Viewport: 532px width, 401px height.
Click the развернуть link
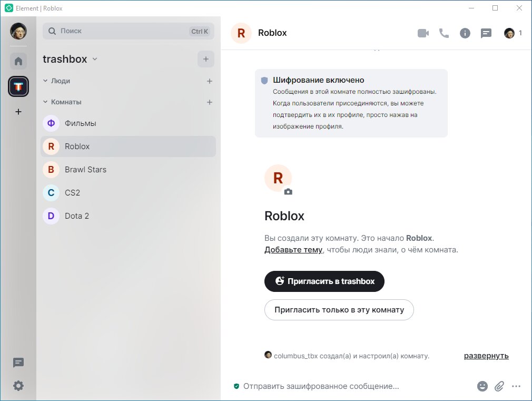486,356
